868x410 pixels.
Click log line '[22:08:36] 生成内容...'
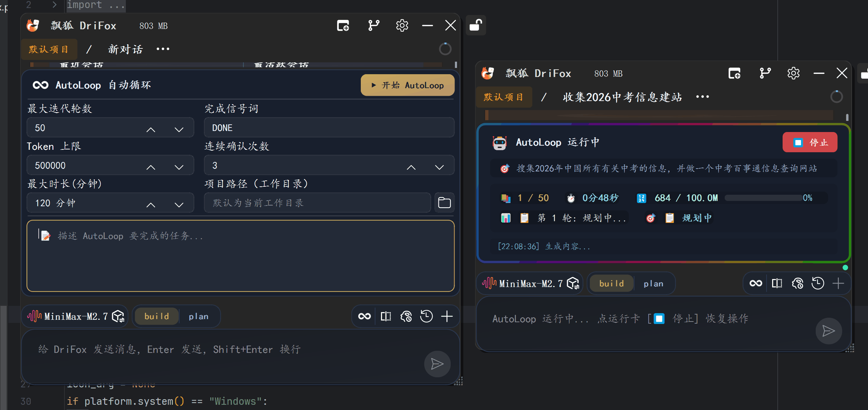click(x=544, y=246)
